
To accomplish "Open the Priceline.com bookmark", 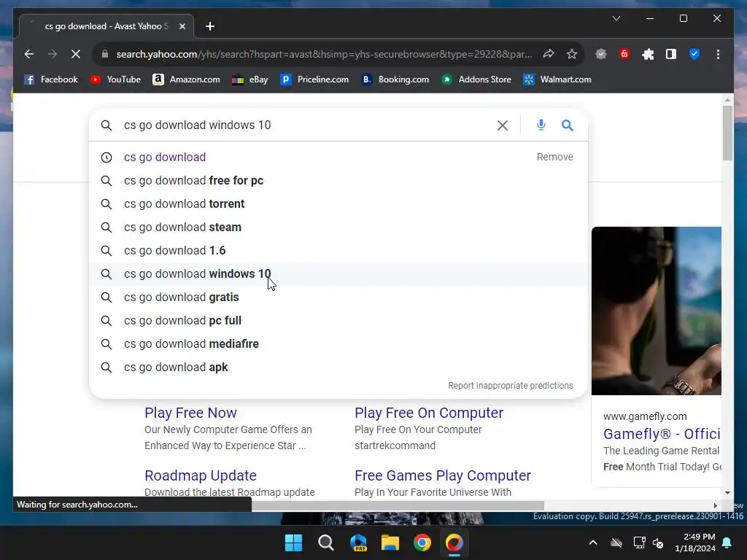I will [314, 79].
